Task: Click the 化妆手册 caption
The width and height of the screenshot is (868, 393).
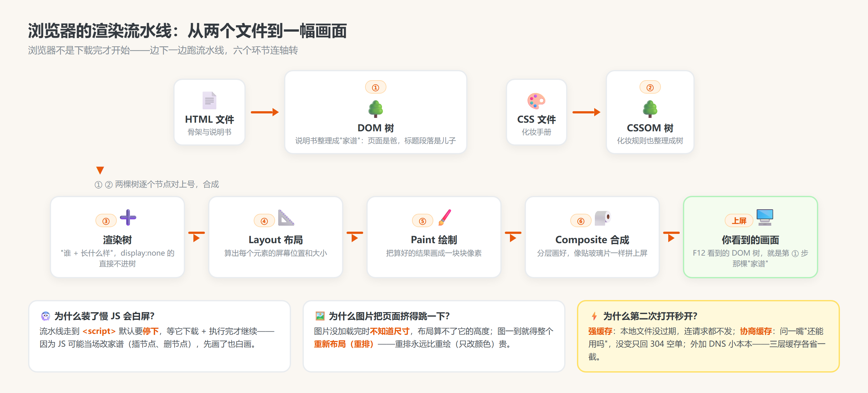Action: click(536, 132)
